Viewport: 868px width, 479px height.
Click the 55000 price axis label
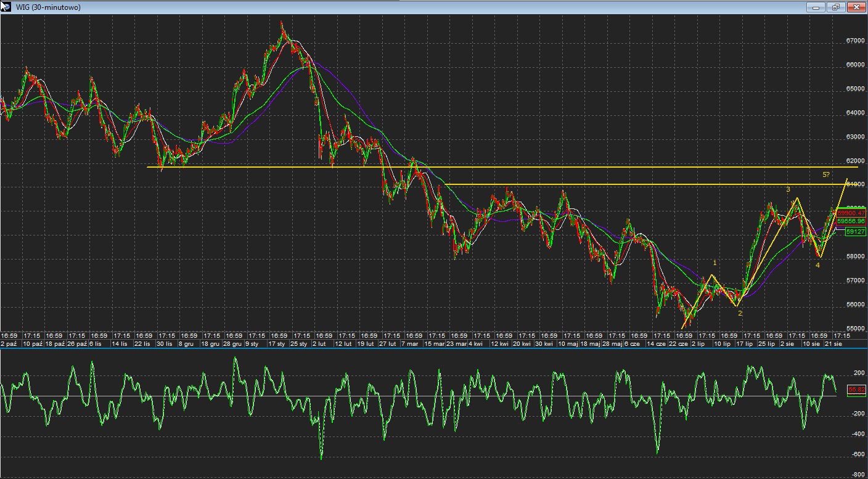click(x=855, y=329)
